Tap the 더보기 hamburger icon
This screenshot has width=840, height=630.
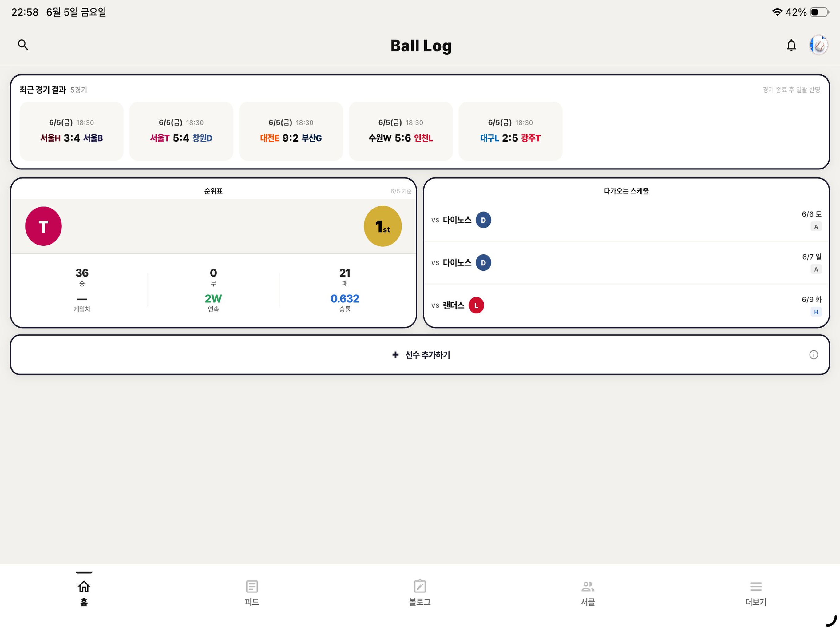[x=756, y=586]
